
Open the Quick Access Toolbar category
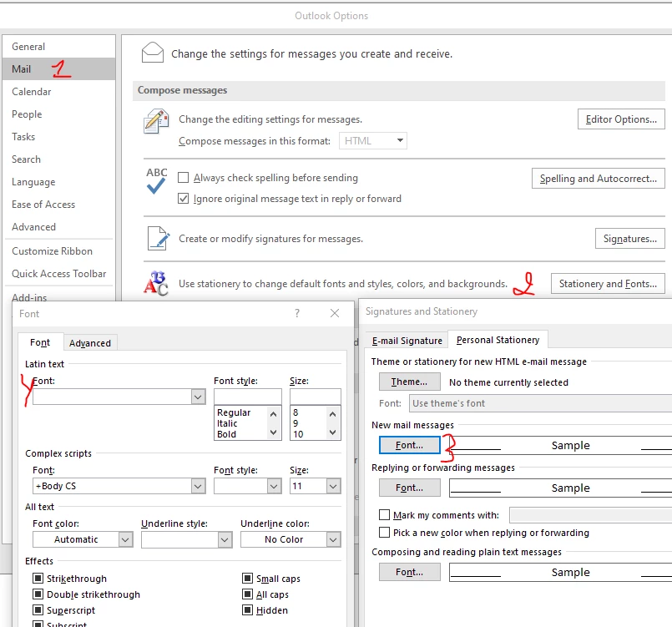point(58,274)
